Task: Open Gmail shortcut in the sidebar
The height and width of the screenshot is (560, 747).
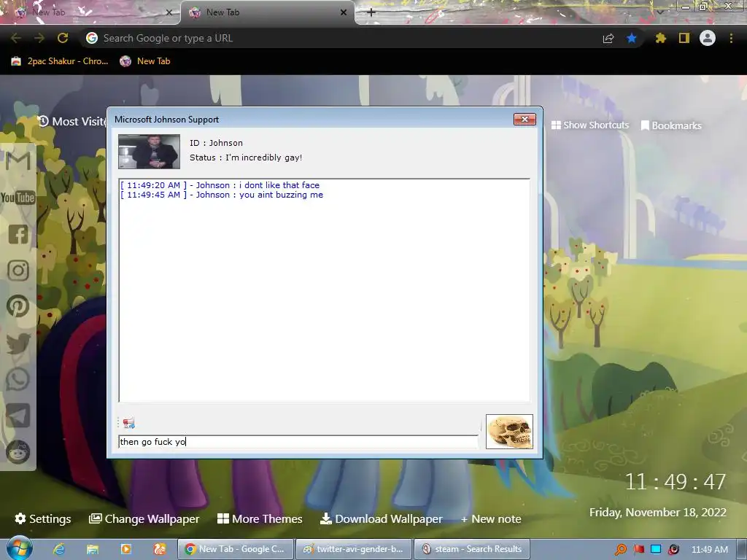Action: click(x=18, y=161)
